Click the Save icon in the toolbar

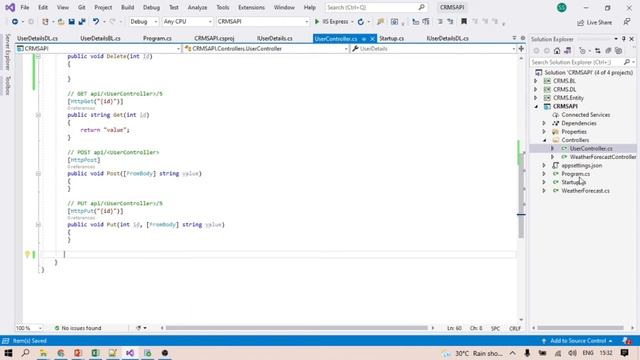click(71, 22)
